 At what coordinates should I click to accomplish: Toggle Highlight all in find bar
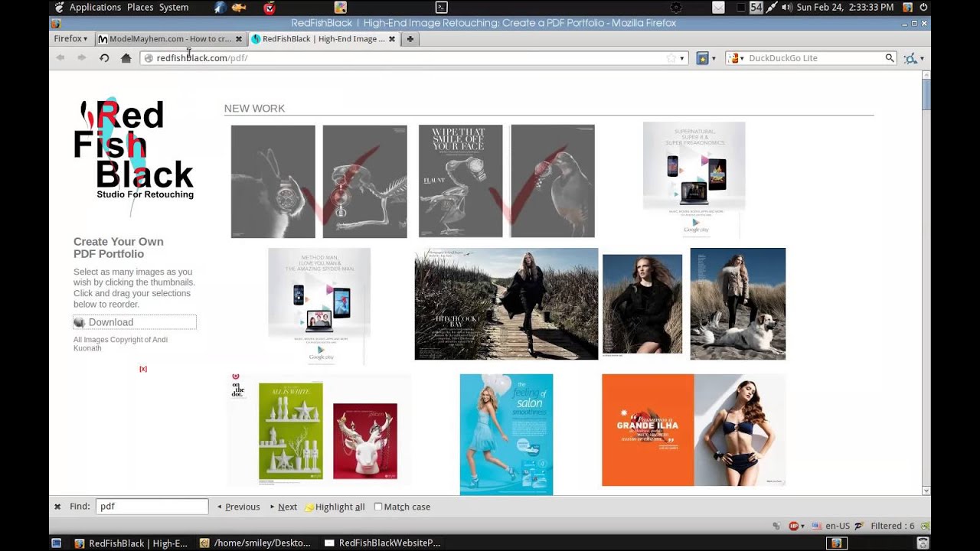click(335, 507)
